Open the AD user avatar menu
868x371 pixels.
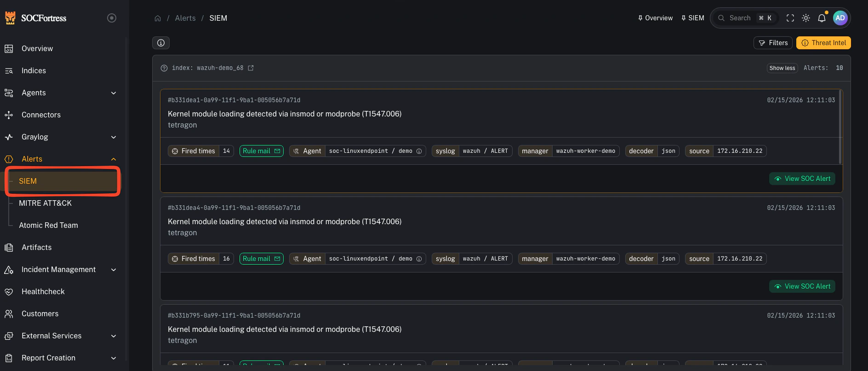840,18
